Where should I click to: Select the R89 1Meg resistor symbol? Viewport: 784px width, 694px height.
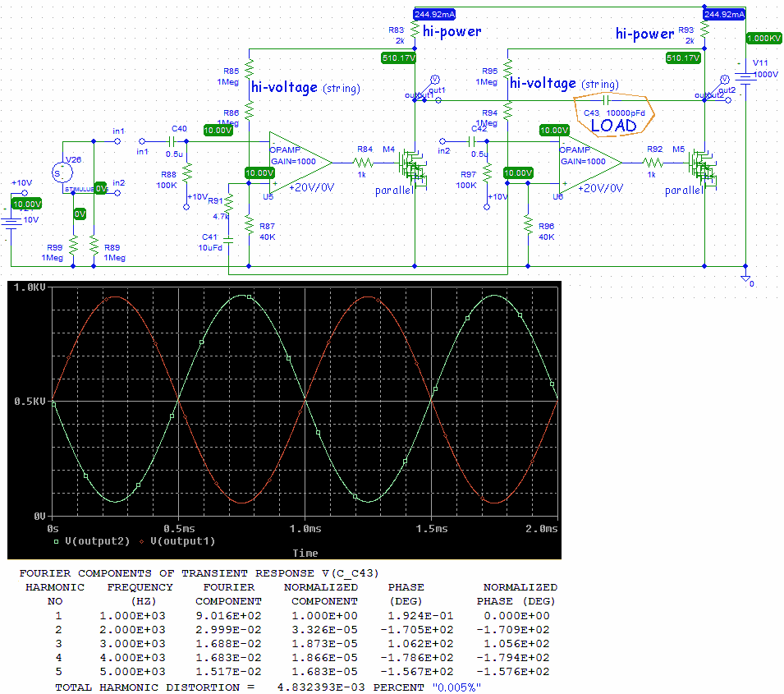(94, 246)
